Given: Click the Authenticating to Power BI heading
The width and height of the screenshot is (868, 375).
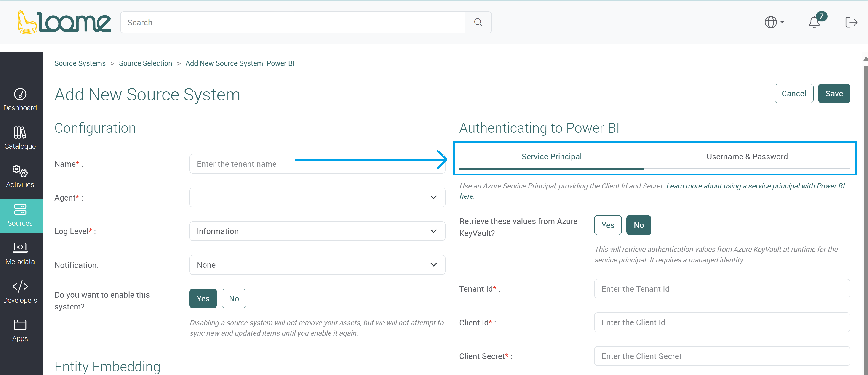Looking at the screenshot, I should click(539, 128).
